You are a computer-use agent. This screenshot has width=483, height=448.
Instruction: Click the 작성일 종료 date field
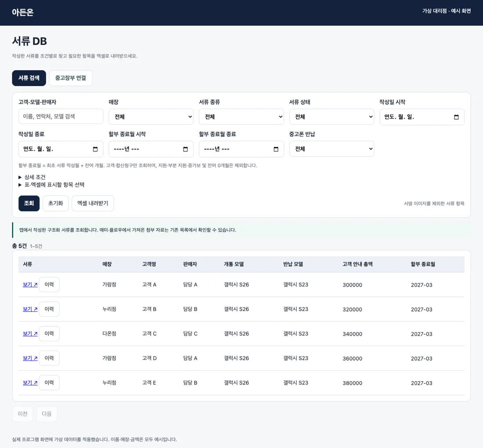coord(61,149)
